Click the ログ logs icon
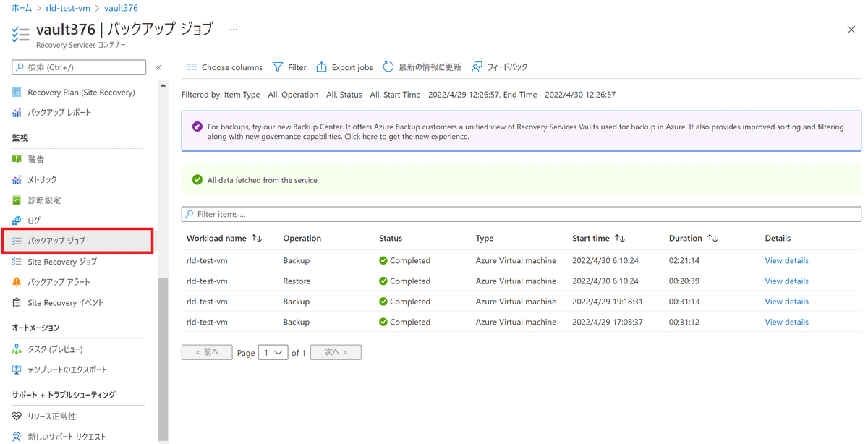The width and height of the screenshot is (868, 444). click(17, 221)
